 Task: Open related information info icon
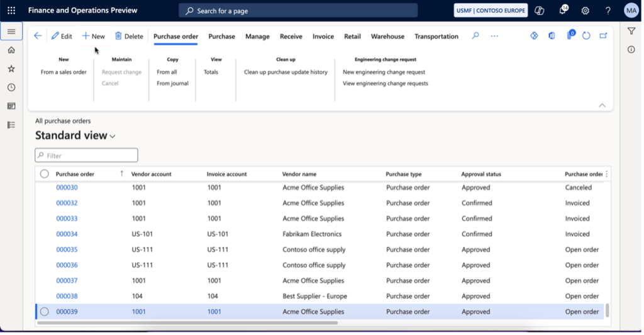pos(631,50)
